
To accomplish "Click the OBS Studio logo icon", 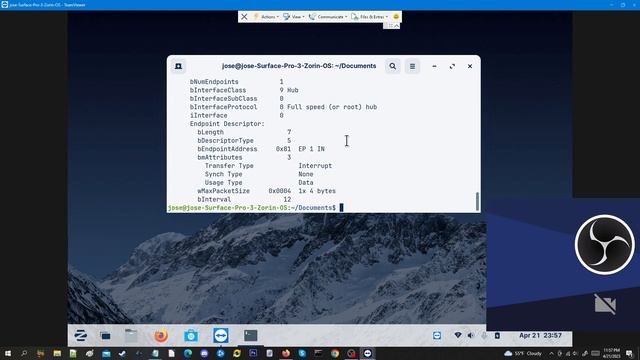I will pyautogui.click(x=604, y=244).
